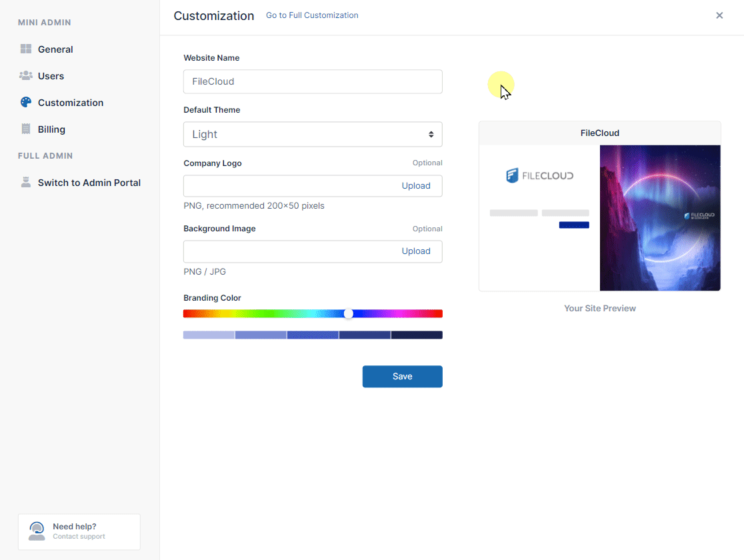Click the close X at top right

pyautogui.click(x=719, y=15)
